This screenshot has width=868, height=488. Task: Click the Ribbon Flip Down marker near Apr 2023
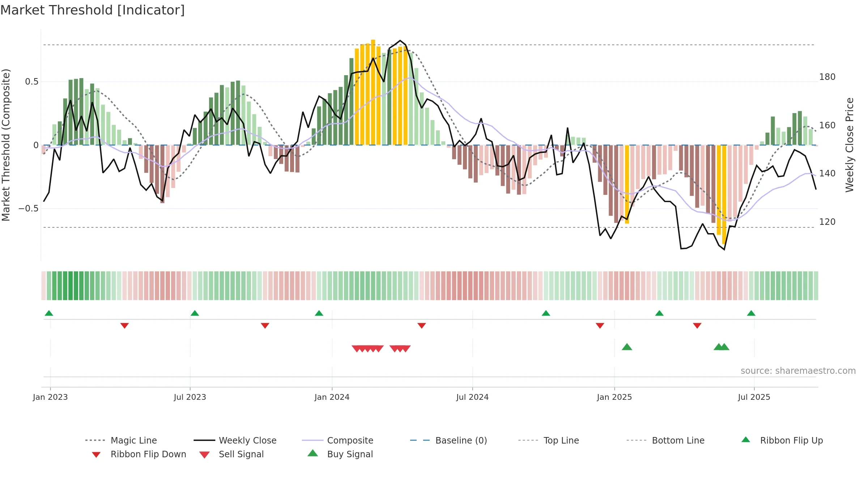pyautogui.click(x=124, y=326)
